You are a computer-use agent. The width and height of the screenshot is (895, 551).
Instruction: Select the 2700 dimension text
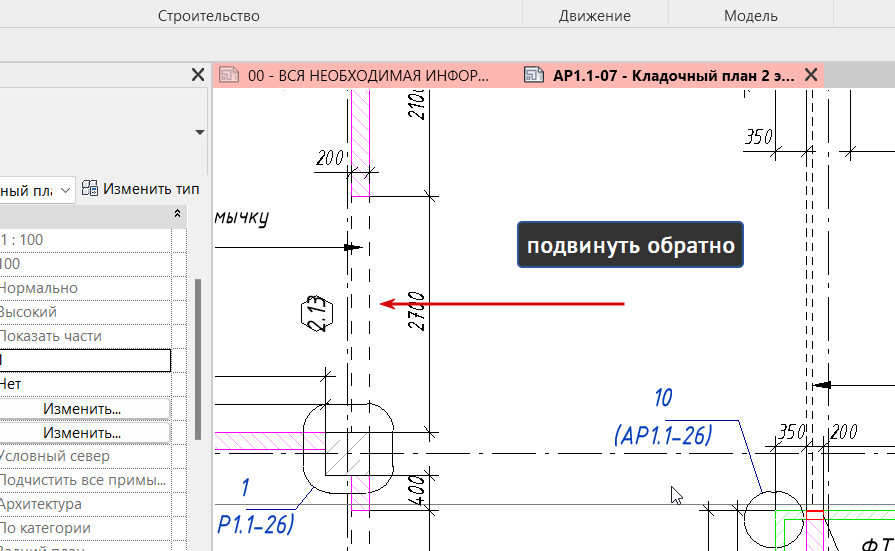(417, 311)
